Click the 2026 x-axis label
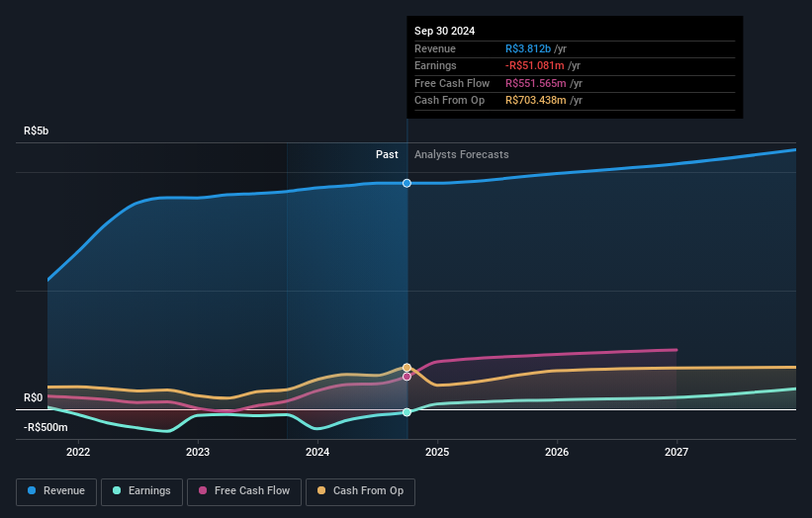The width and height of the screenshot is (812, 518). 557,453
